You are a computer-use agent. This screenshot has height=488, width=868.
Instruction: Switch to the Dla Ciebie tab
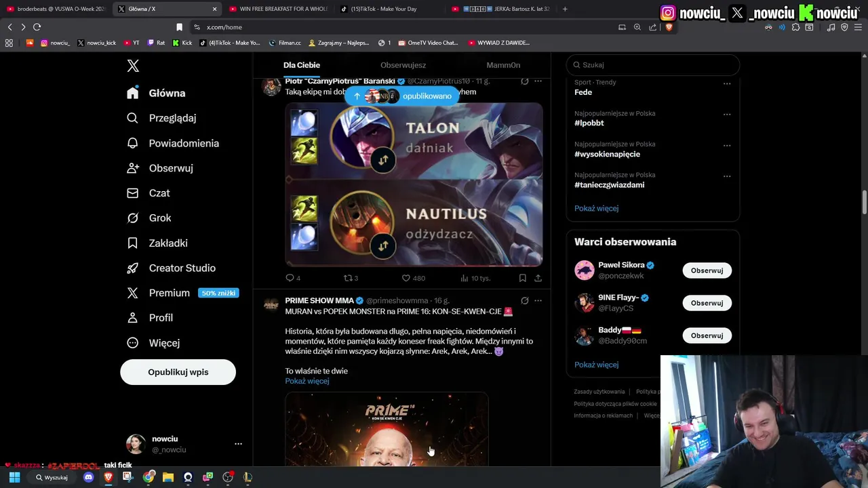click(x=302, y=65)
